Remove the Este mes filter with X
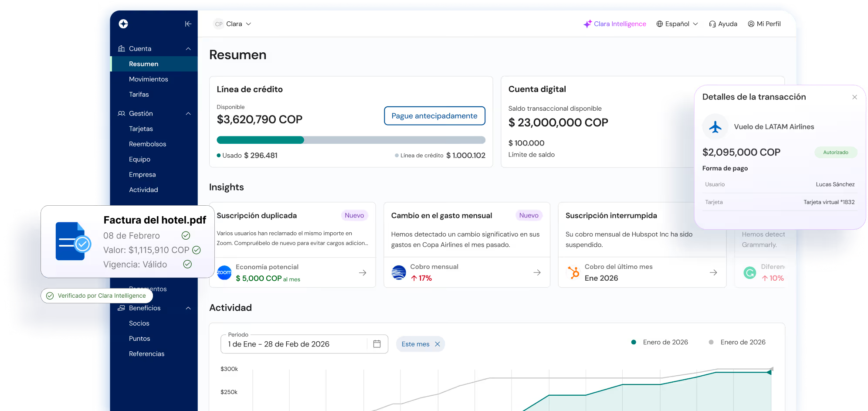This screenshot has width=868, height=411. [437, 344]
